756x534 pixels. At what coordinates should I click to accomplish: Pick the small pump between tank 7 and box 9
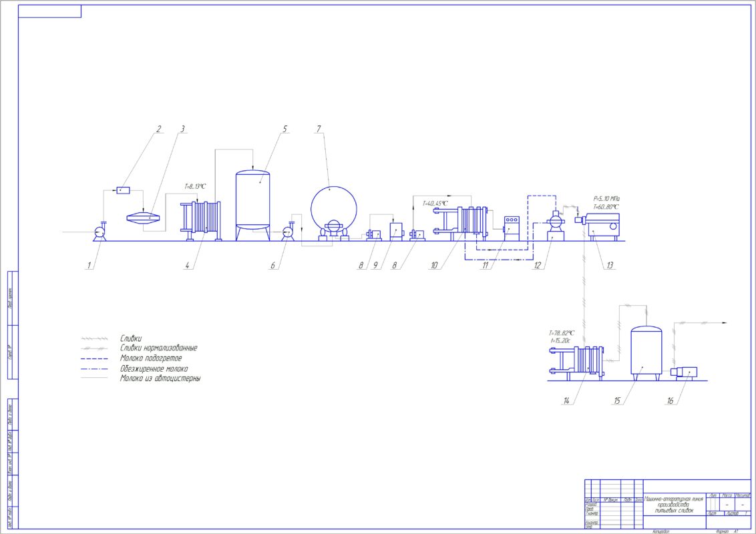(x=374, y=235)
